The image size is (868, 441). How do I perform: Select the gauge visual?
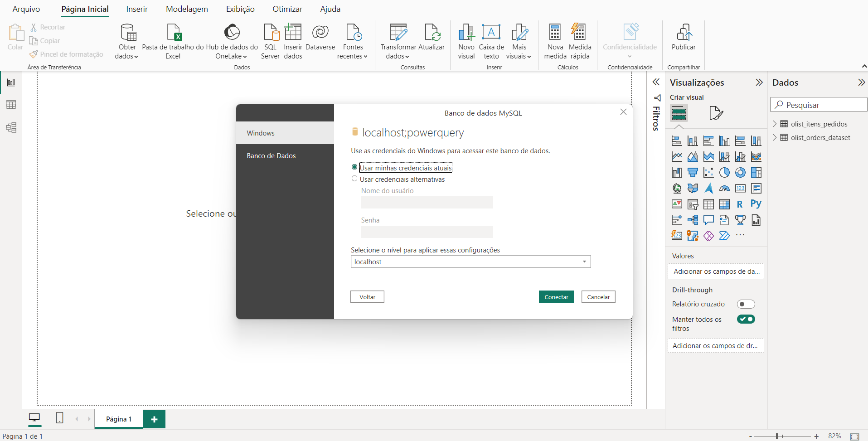pyautogui.click(x=724, y=188)
